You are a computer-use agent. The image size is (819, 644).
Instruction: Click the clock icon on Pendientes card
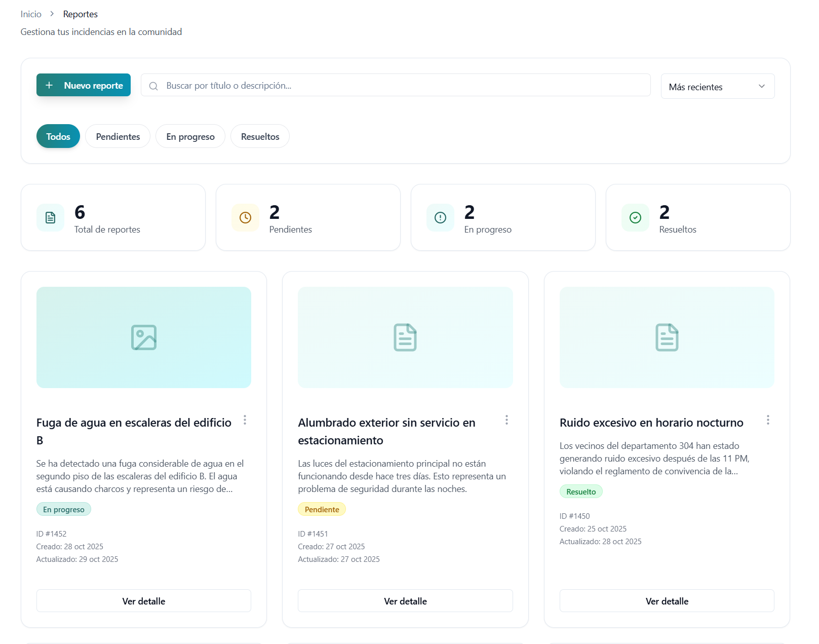click(x=245, y=218)
